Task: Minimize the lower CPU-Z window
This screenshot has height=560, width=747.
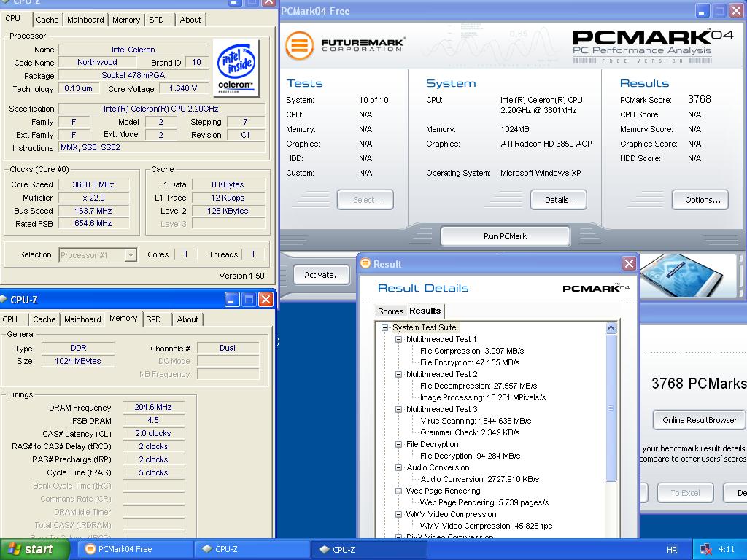Action: pos(232,300)
